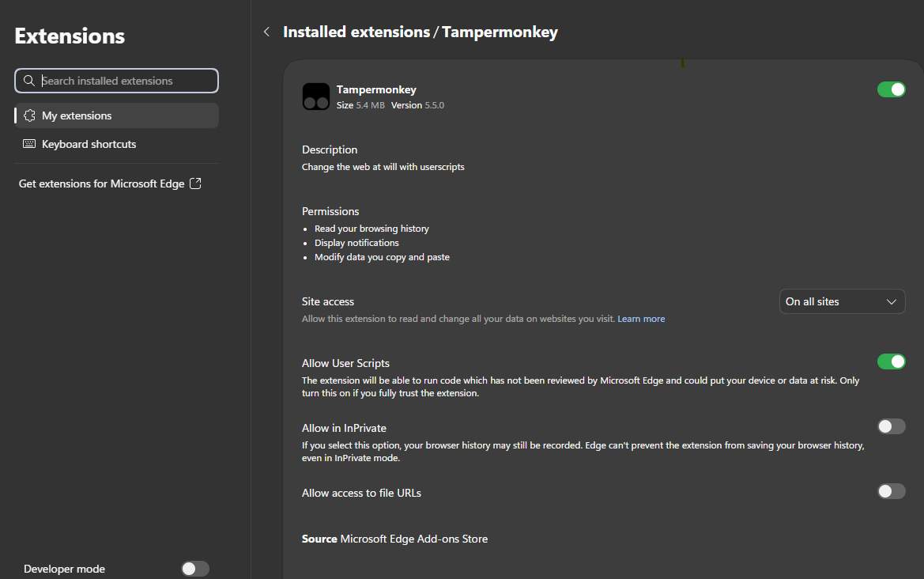Image resolution: width=924 pixels, height=579 pixels.
Task: Click the Version 5.5.0 text
Action: pyautogui.click(x=418, y=105)
